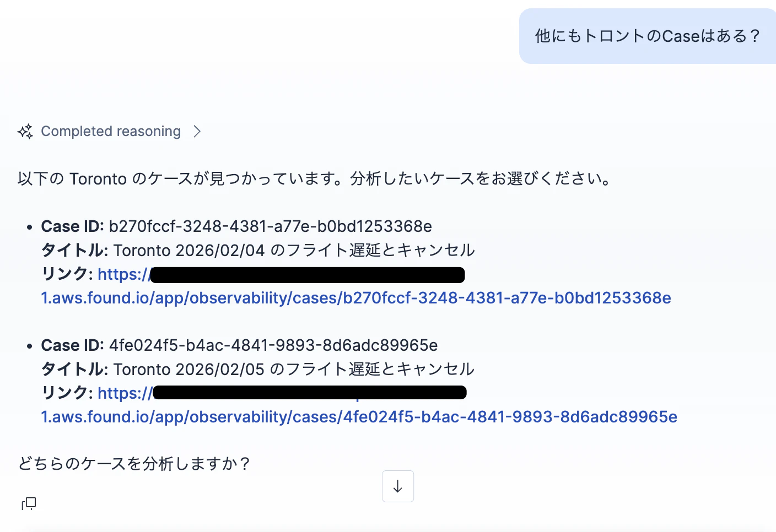776x532 pixels.
Task: Open the 4fe024f5 observability cases link
Action: (x=359, y=417)
